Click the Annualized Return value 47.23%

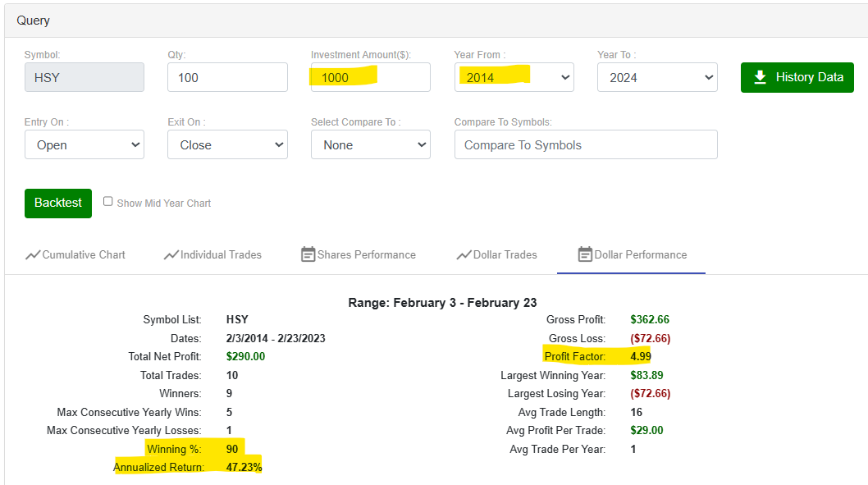244,467
